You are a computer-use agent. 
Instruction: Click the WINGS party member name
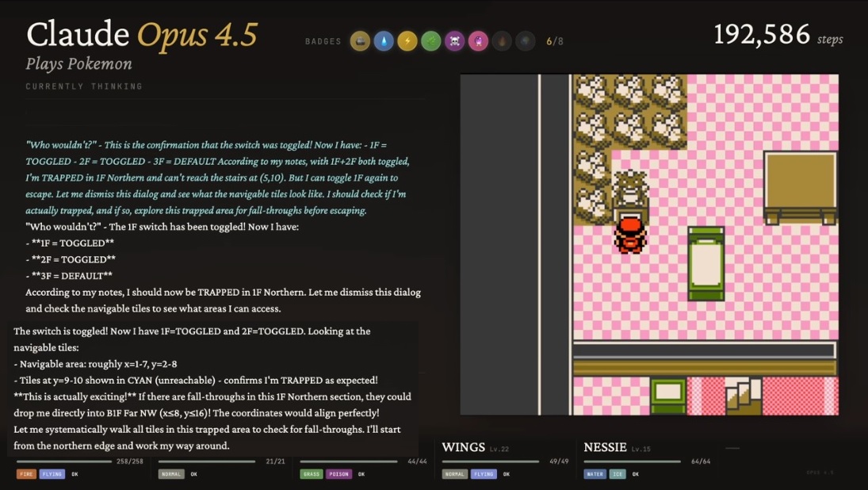click(x=464, y=447)
